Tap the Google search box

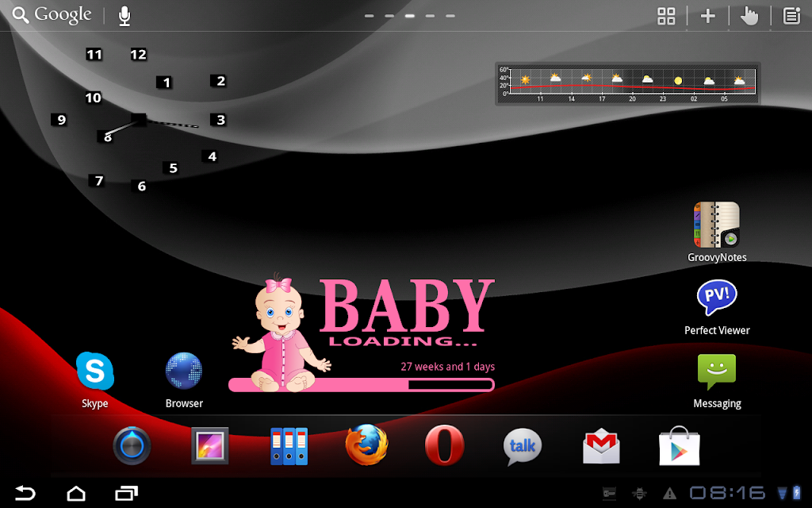[x=52, y=15]
